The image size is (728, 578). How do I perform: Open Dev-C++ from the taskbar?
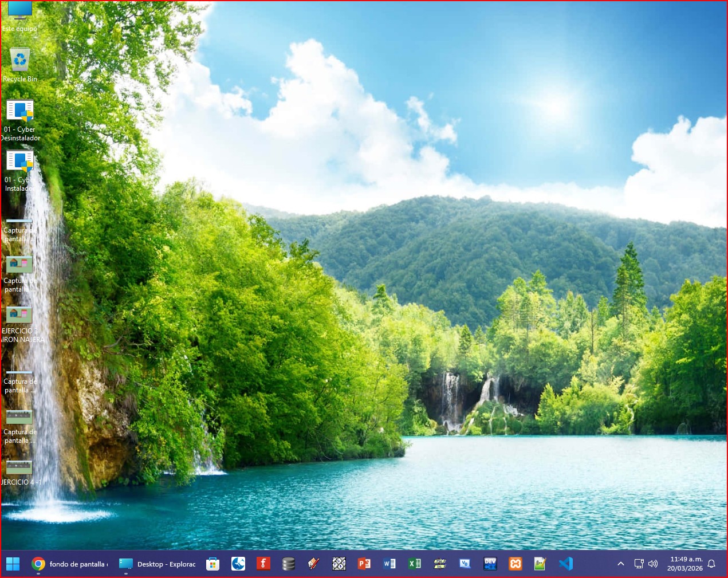(x=490, y=564)
